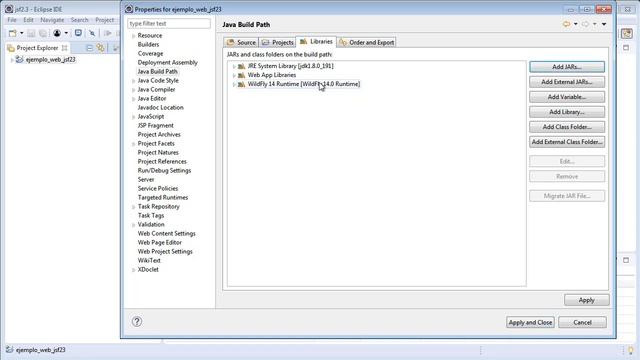Expand Java Code Style category

click(133, 81)
